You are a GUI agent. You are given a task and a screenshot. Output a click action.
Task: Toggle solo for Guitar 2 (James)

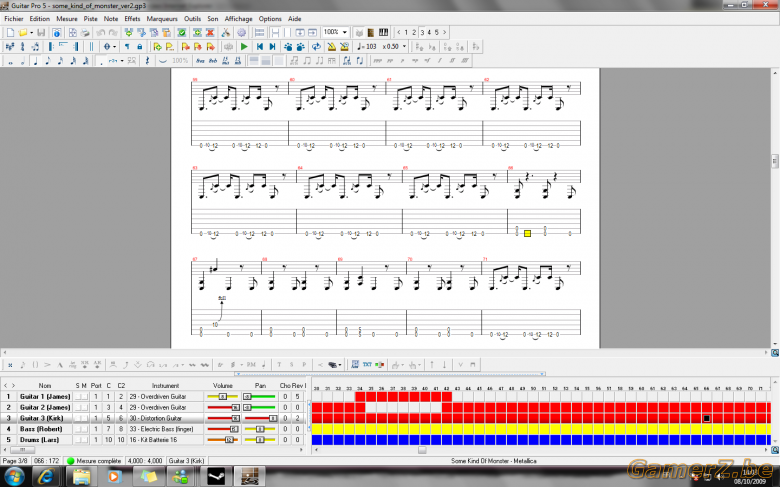pyautogui.click(x=78, y=407)
